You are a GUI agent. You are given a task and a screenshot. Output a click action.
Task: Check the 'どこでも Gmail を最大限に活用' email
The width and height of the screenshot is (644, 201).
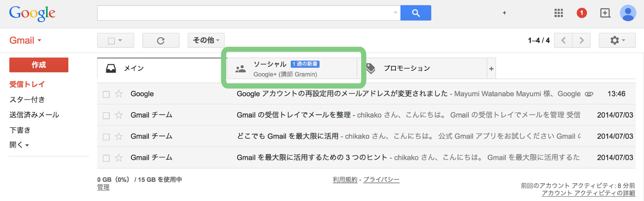106,137
